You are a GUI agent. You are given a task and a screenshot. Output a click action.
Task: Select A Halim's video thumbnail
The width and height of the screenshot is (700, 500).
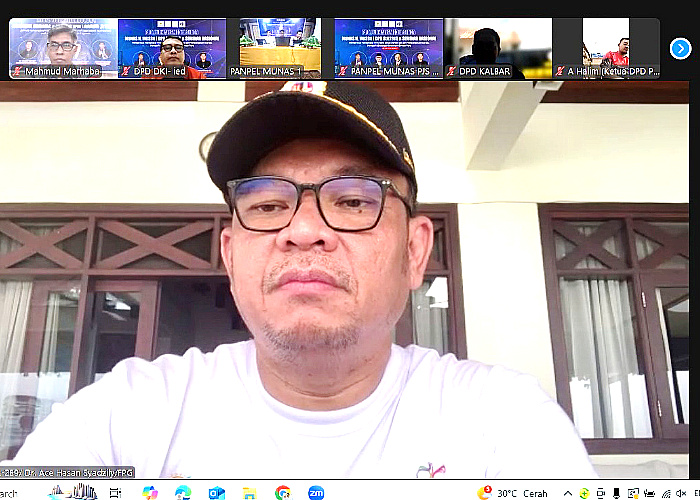[x=606, y=48]
